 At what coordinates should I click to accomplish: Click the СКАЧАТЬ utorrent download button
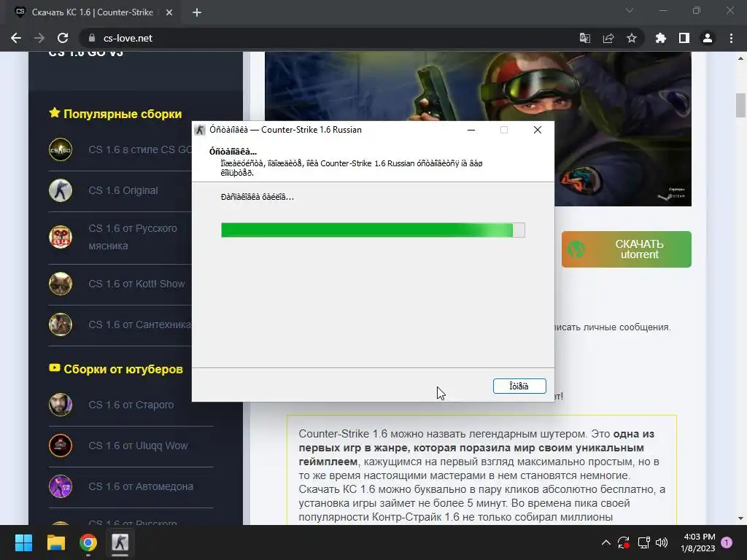[x=626, y=249]
